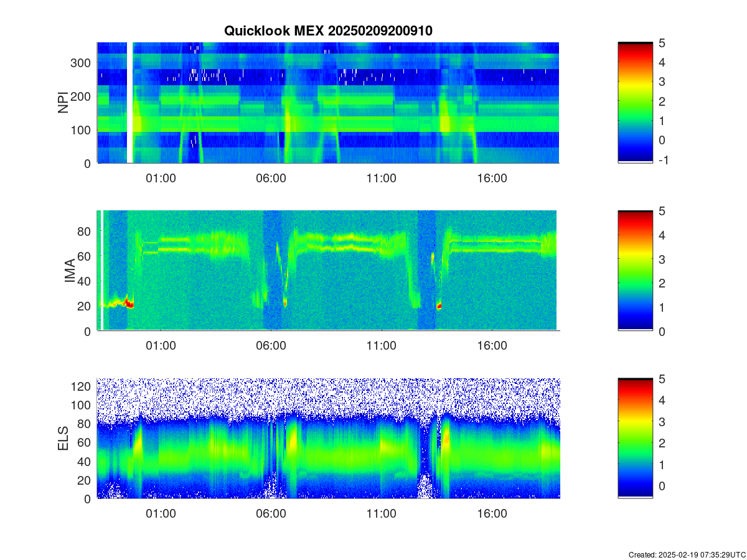The image size is (747, 560).
Task: Click the "01:00" tick under the ELS plot
Action: click(161, 514)
